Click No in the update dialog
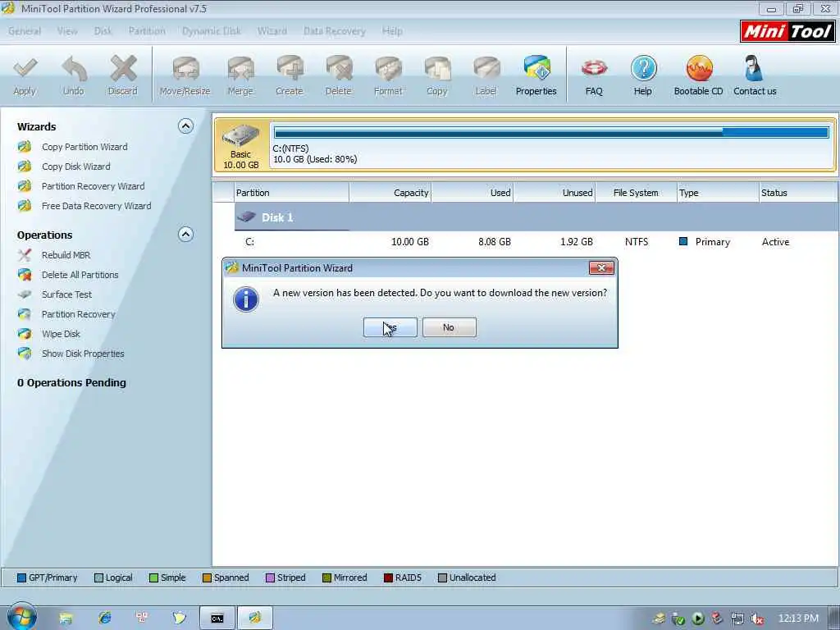 pyautogui.click(x=449, y=327)
